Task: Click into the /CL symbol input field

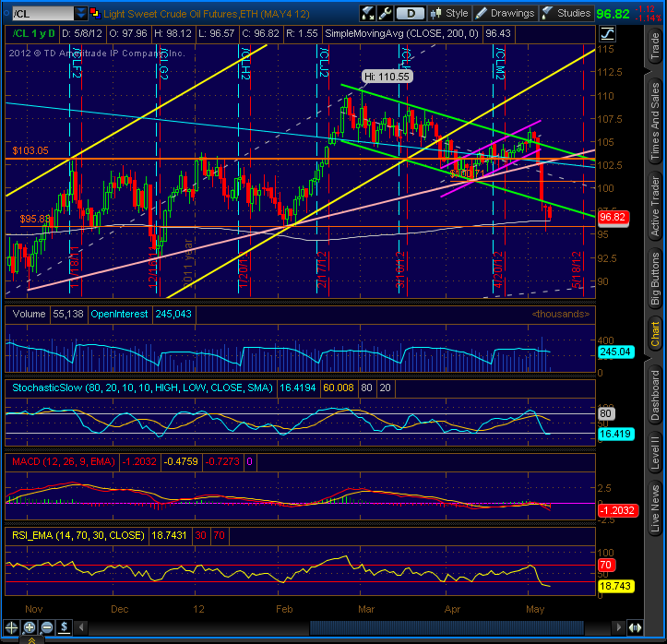Action: [x=42, y=14]
